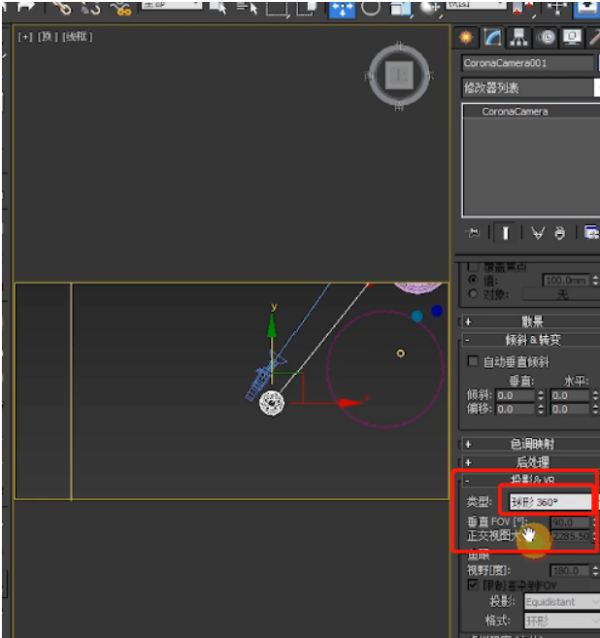Click the ViewCube top face
Image resolution: width=600 pixels, height=638 pixels.
click(399, 75)
